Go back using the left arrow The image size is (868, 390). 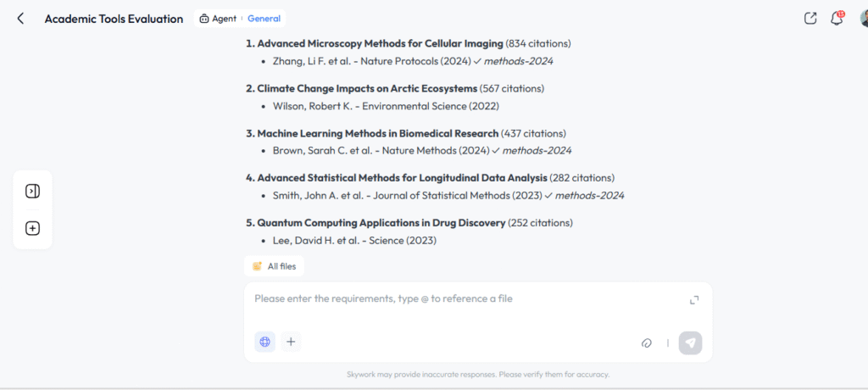click(20, 19)
